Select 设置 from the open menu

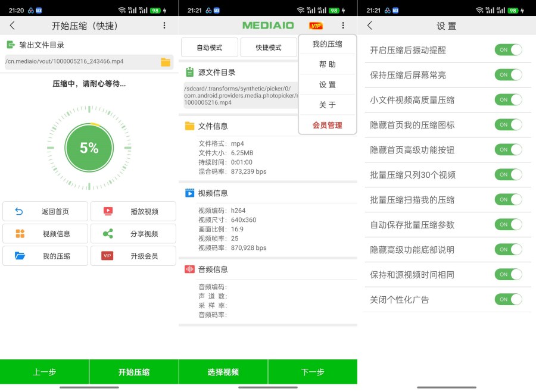327,84
